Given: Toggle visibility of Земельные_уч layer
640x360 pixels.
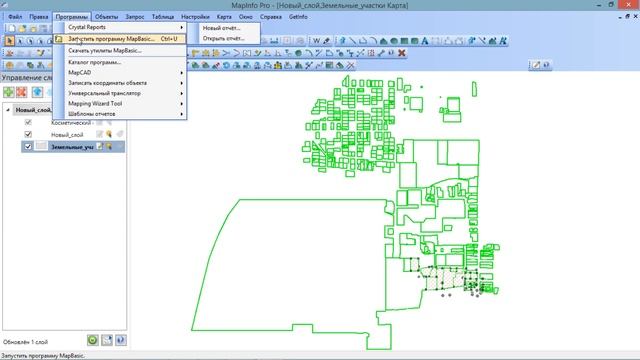Looking at the screenshot, I should coord(28,146).
